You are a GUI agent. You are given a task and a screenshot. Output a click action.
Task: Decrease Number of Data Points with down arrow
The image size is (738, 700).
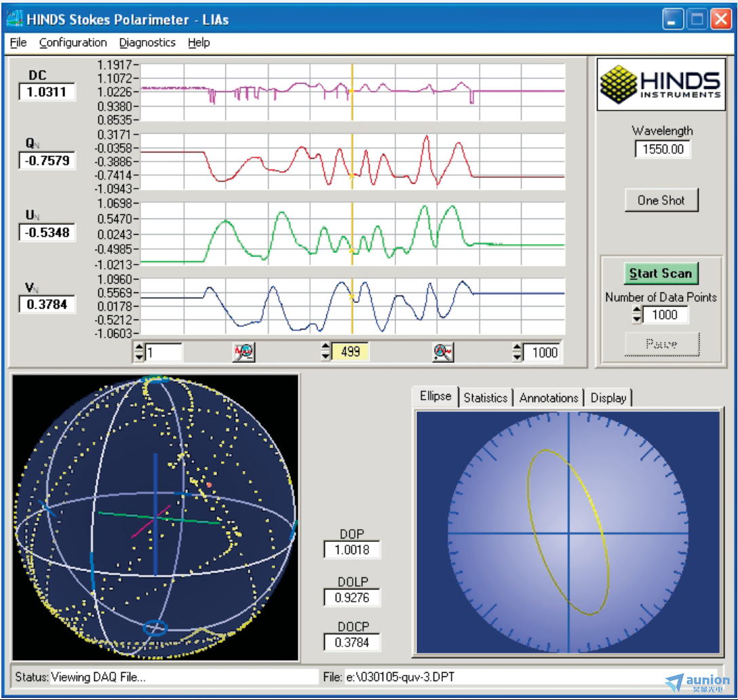tap(637, 319)
